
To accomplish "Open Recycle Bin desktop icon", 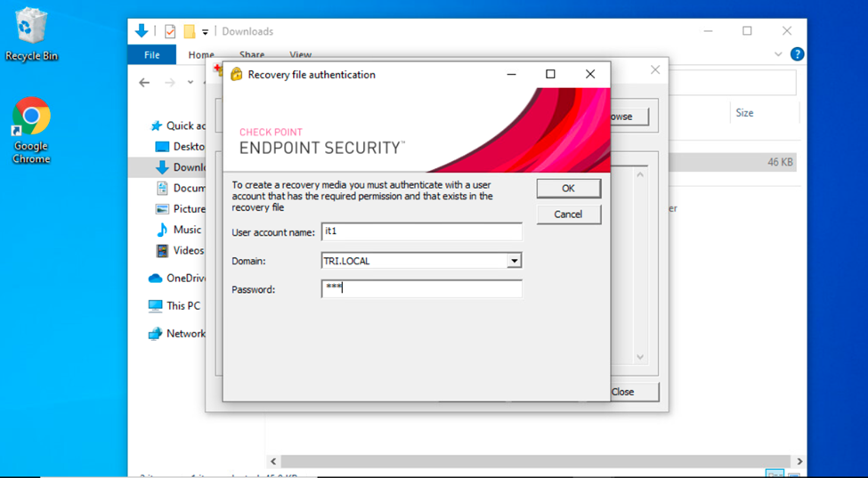I will (x=31, y=36).
